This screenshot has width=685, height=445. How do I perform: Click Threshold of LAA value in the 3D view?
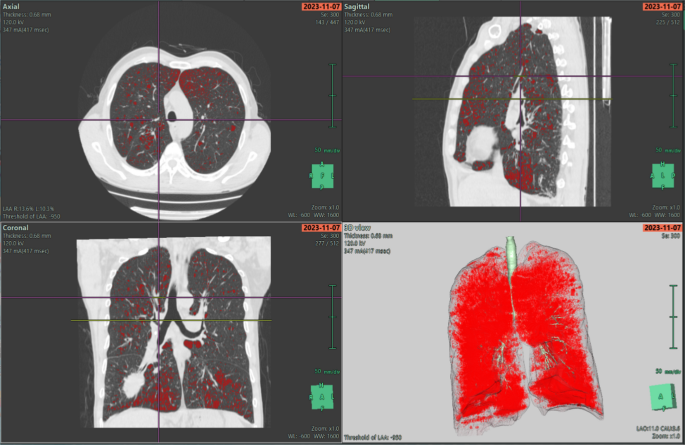[373, 437]
